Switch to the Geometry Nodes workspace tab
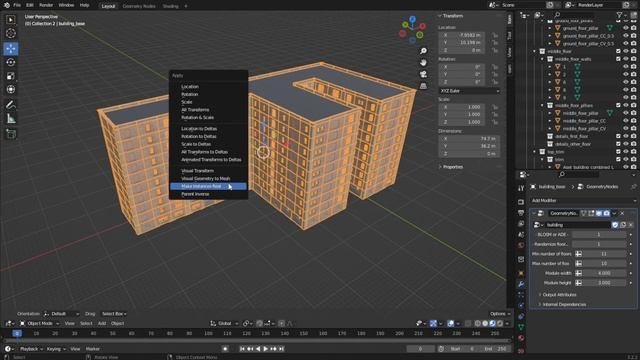The width and height of the screenshot is (640, 360). tap(139, 6)
